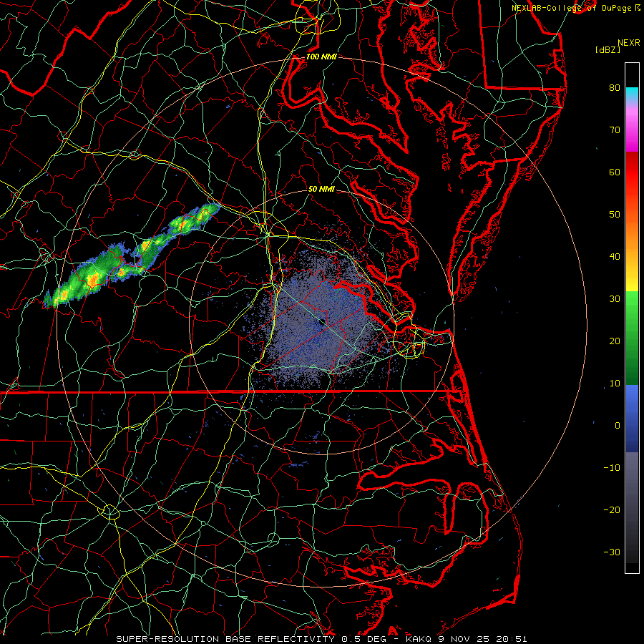The width and height of the screenshot is (644, 644).
Task: Click the 50 value on the dBZ scale
Action: (x=615, y=215)
